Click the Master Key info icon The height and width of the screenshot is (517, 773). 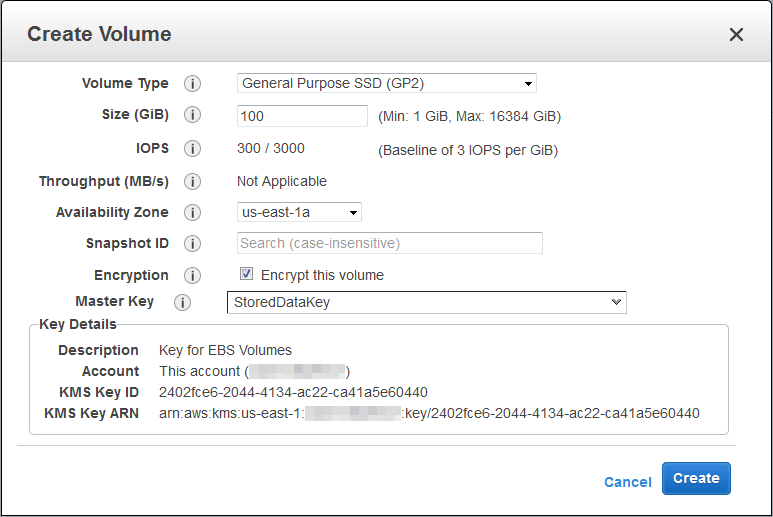click(x=182, y=302)
